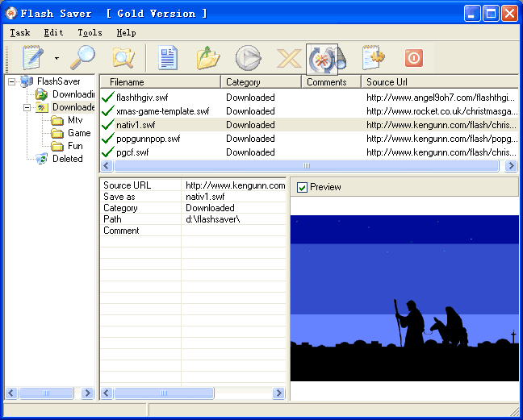
Task: Click the Fun folder icon
Action: (x=57, y=146)
